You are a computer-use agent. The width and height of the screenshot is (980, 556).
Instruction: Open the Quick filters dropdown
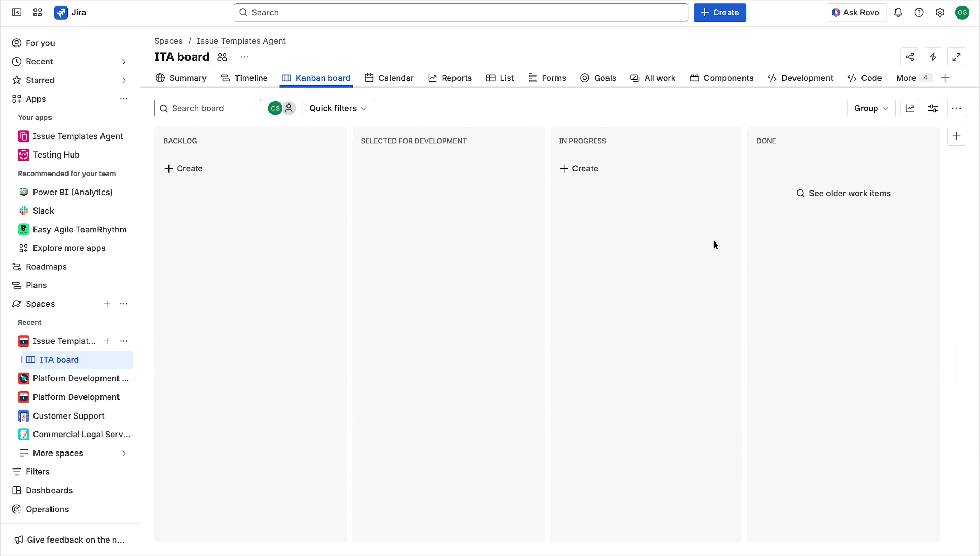click(x=337, y=108)
